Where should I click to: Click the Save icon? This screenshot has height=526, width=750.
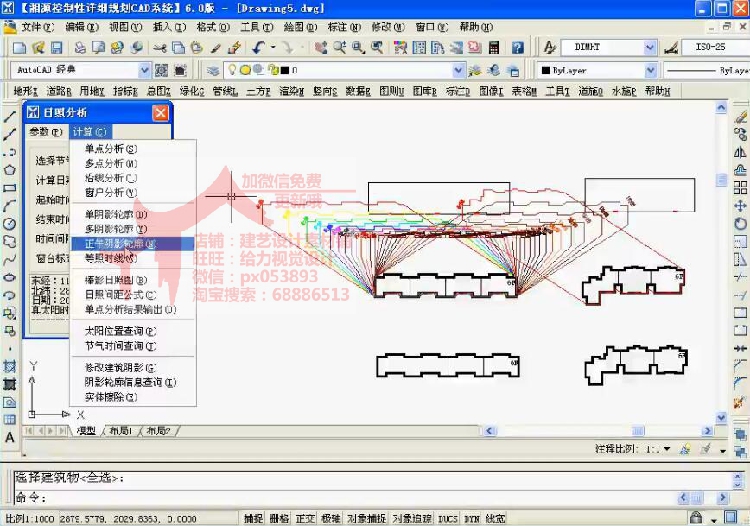pos(56,47)
